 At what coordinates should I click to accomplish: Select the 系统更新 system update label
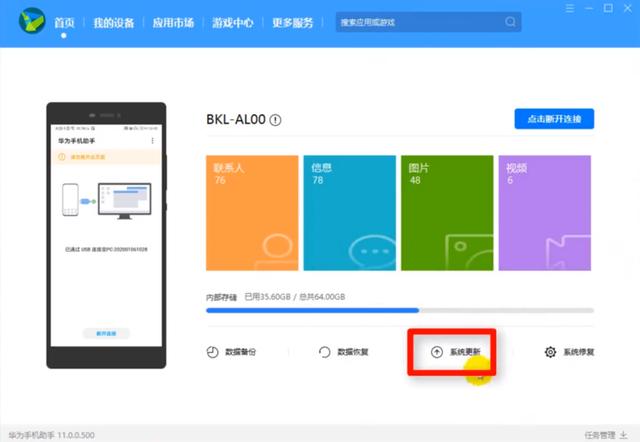tap(465, 352)
